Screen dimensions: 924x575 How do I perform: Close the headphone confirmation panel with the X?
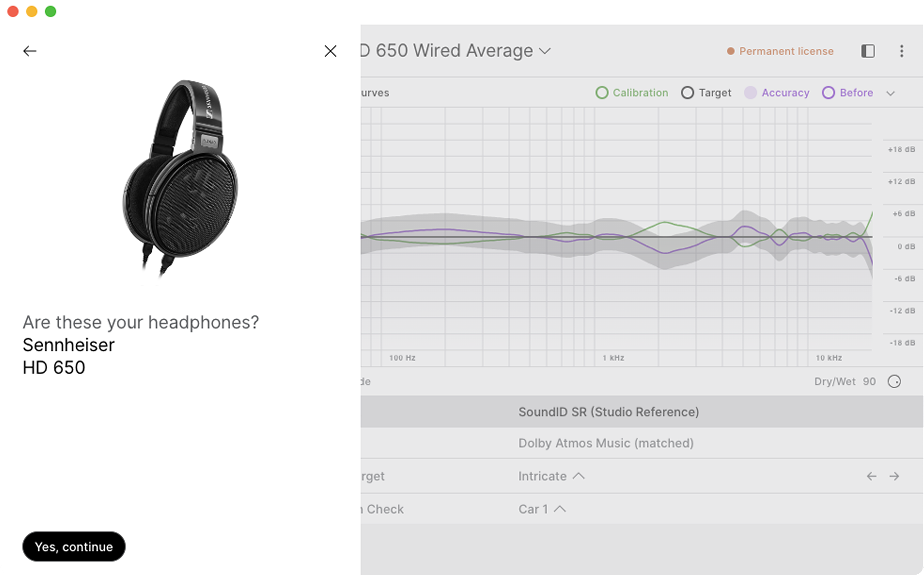pyautogui.click(x=330, y=51)
